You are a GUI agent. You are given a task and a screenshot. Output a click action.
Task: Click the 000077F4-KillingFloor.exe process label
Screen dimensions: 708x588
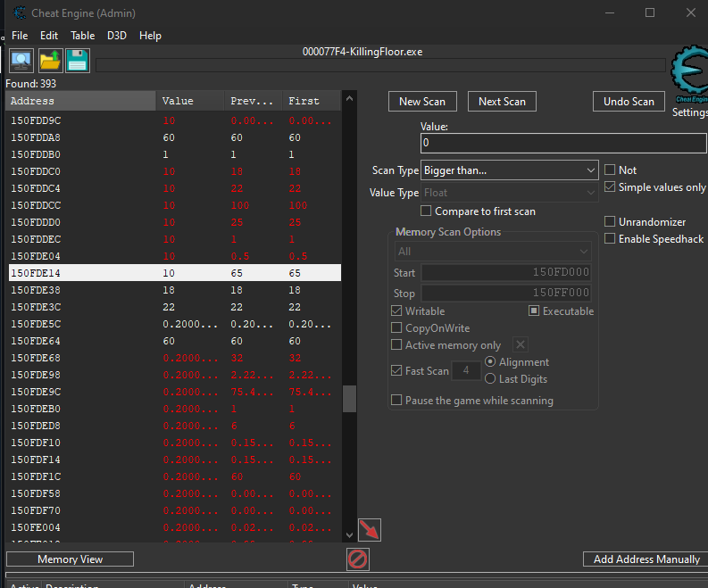(x=362, y=52)
